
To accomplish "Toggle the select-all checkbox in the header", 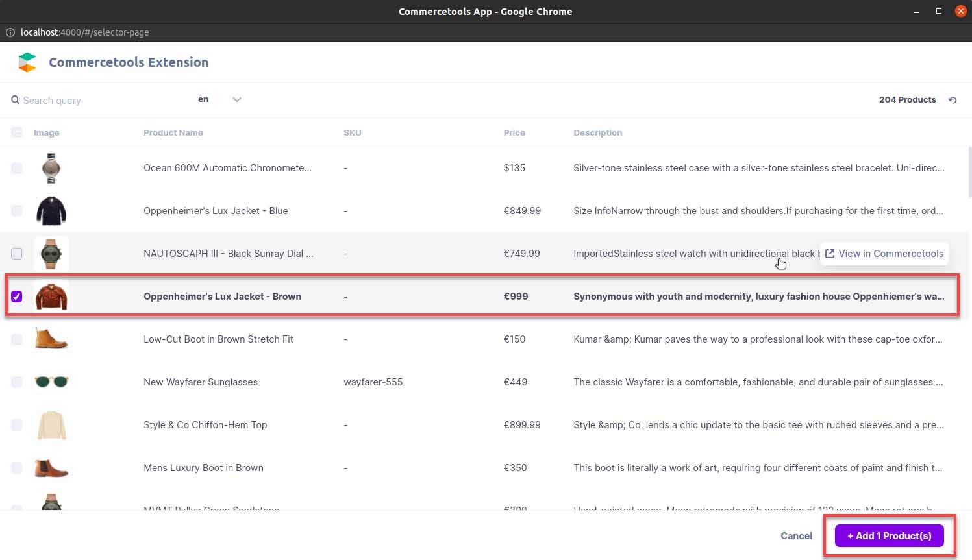I will pos(17,132).
